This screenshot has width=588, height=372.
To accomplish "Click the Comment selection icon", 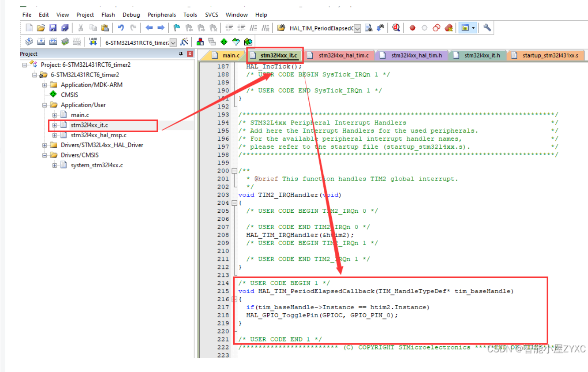I will (254, 28).
